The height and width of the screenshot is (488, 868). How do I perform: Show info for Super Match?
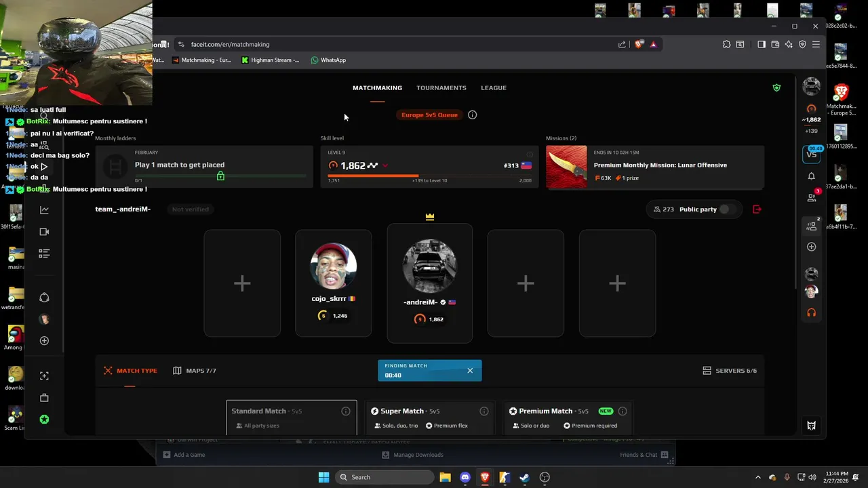pyautogui.click(x=484, y=411)
